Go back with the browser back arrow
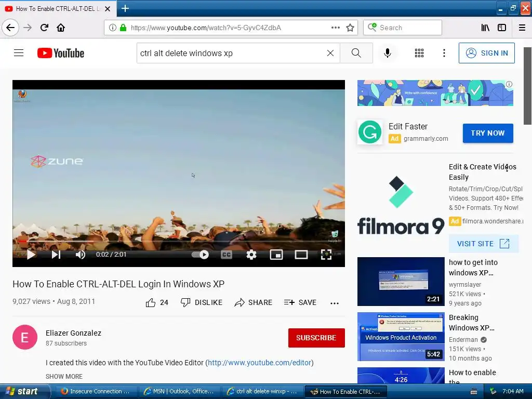The height and width of the screenshot is (399, 532). pos(10,28)
